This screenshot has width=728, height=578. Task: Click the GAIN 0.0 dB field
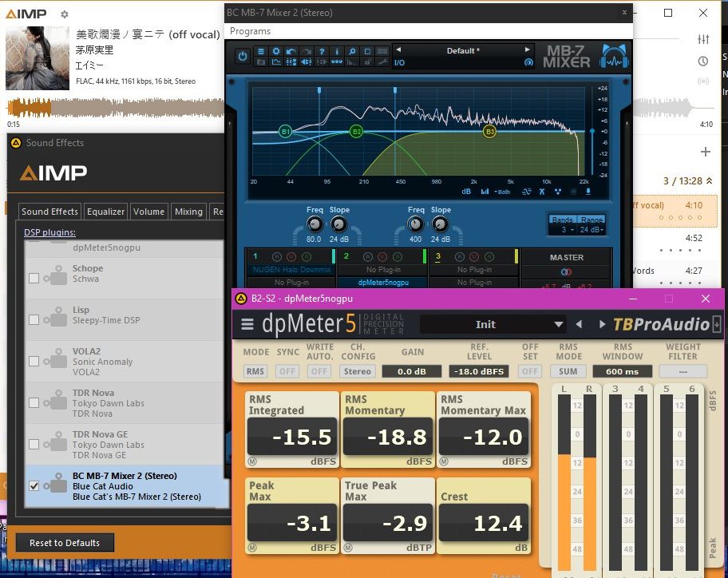(x=411, y=371)
